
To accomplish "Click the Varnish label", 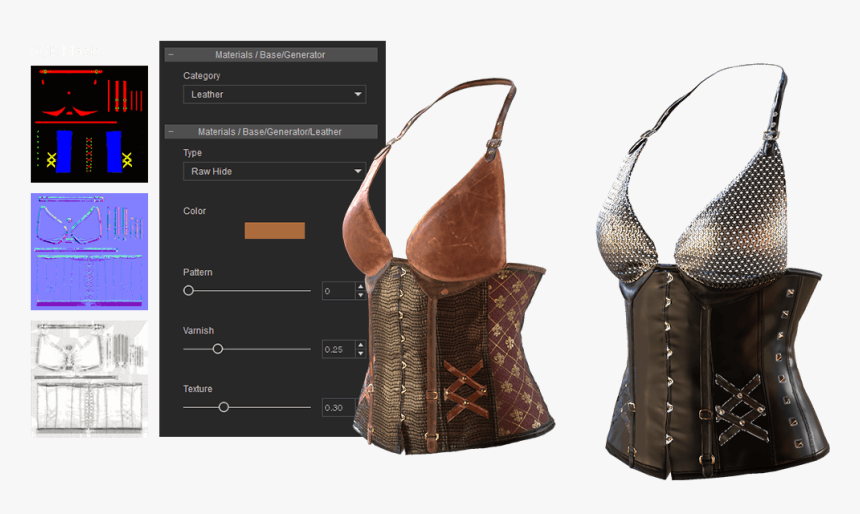I will (x=199, y=330).
